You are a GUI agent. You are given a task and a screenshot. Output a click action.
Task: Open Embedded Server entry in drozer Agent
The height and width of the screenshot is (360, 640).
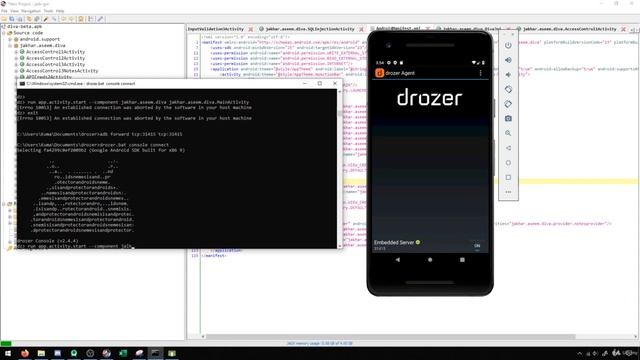click(430, 245)
